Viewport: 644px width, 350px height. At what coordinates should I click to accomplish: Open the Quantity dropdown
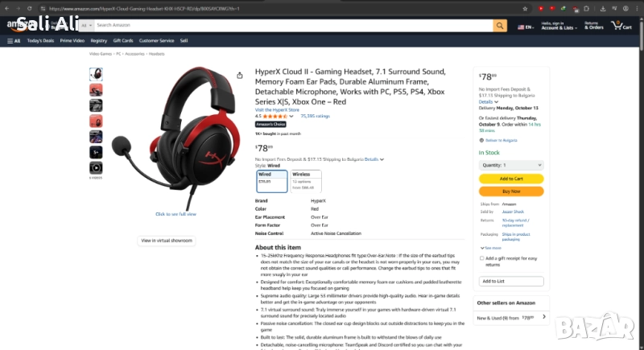(511, 165)
